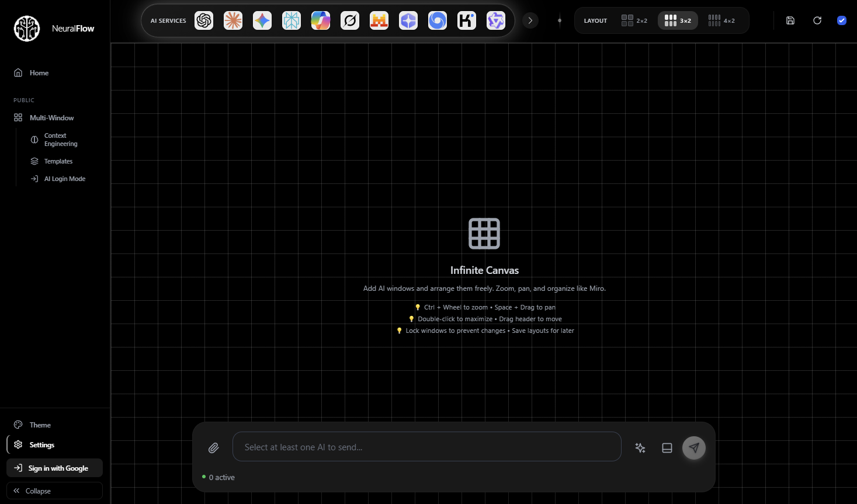Click the attachment paperclip in the prompt bar
857x504 pixels.
(x=214, y=447)
